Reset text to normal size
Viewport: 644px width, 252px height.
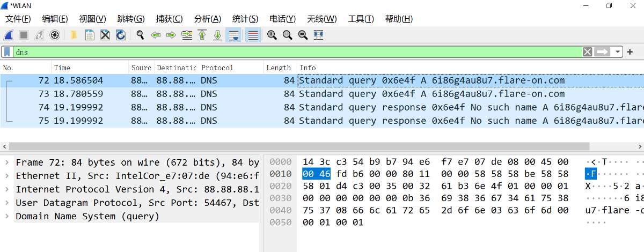tap(303, 35)
